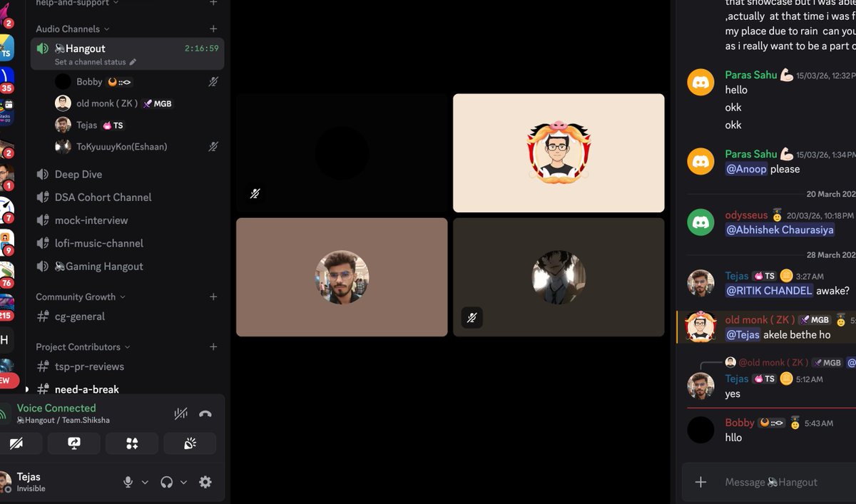Viewport: 856px width, 504px height.
Task: Open attachment plus button in message box
Action: coord(700,482)
